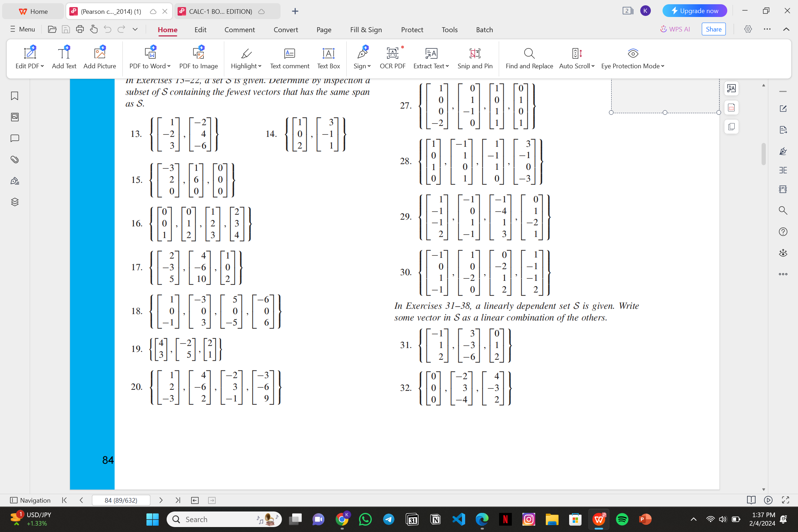Toggle the Navigation panel at bottom left

pyautogui.click(x=30, y=500)
